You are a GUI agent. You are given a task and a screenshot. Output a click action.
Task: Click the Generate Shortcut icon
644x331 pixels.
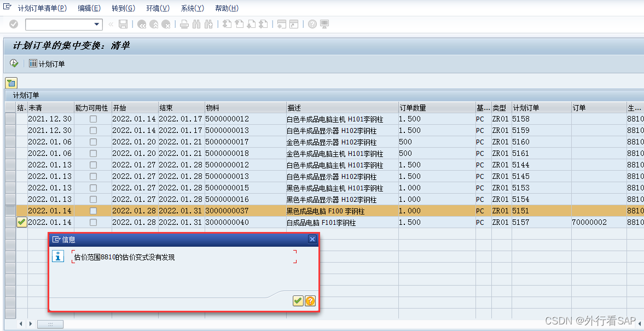294,25
